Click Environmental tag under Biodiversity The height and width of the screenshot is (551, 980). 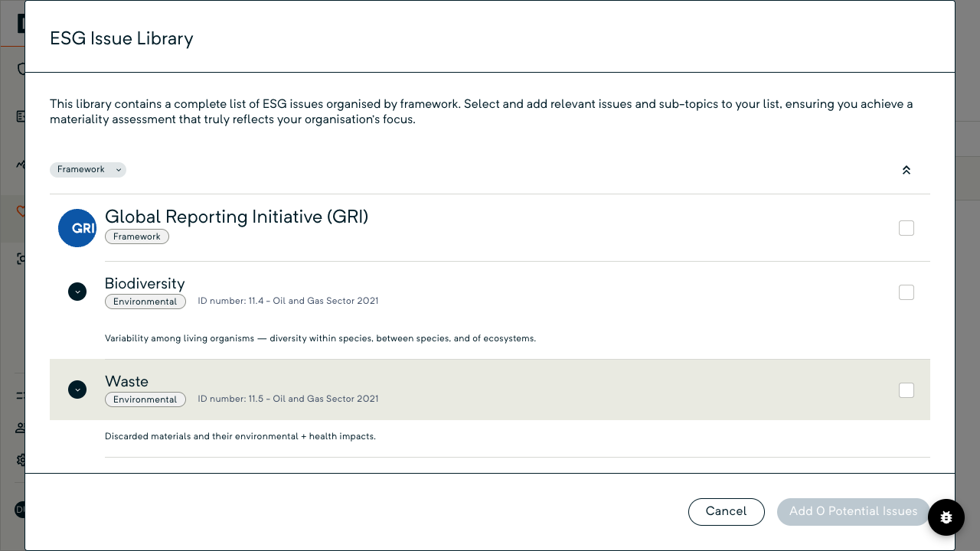pyautogui.click(x=145, y=302)
